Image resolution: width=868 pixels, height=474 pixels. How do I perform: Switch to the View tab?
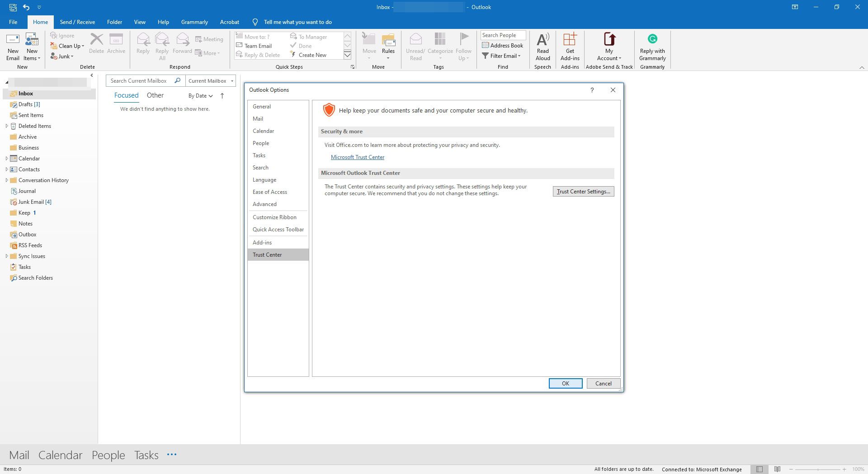pos(140,22)
